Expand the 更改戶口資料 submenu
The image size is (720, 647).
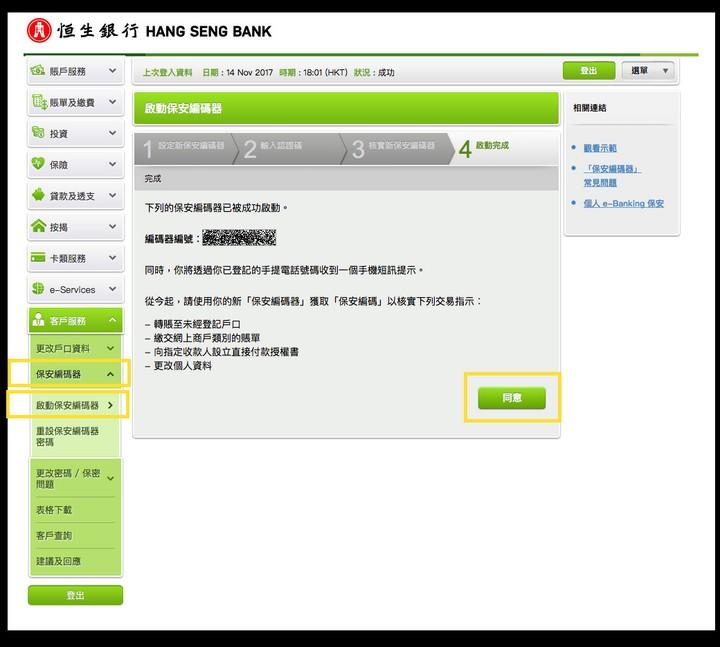point(111,349)
